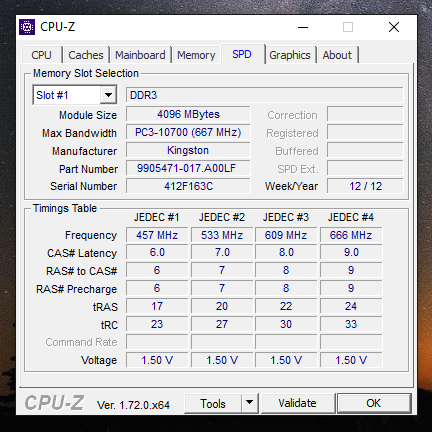
Task: Click the 533 MHz frequency cell
Action: pyautogui.click(x=222, y=235)
